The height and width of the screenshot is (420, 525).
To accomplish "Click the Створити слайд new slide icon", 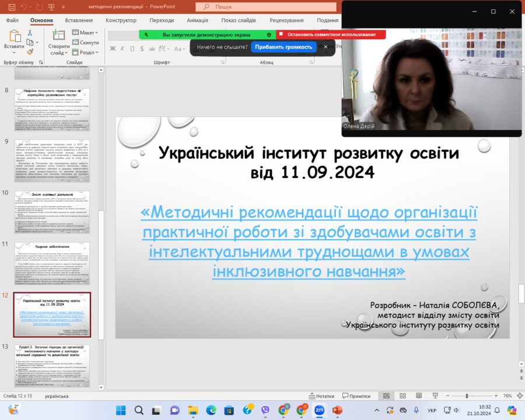I will (x=58, y=35).
